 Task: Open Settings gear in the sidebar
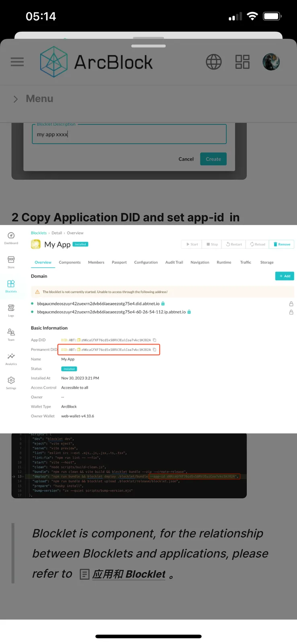pyautogui.click(x=11, y=383)
